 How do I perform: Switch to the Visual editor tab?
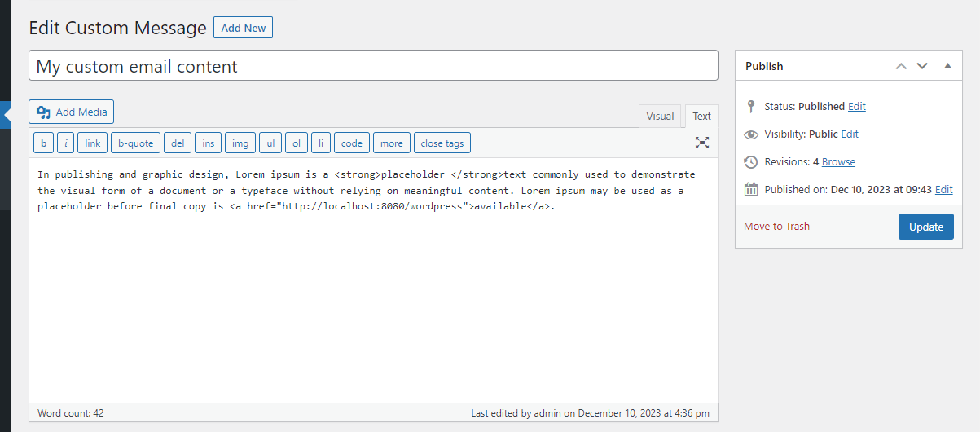(659, 117)
